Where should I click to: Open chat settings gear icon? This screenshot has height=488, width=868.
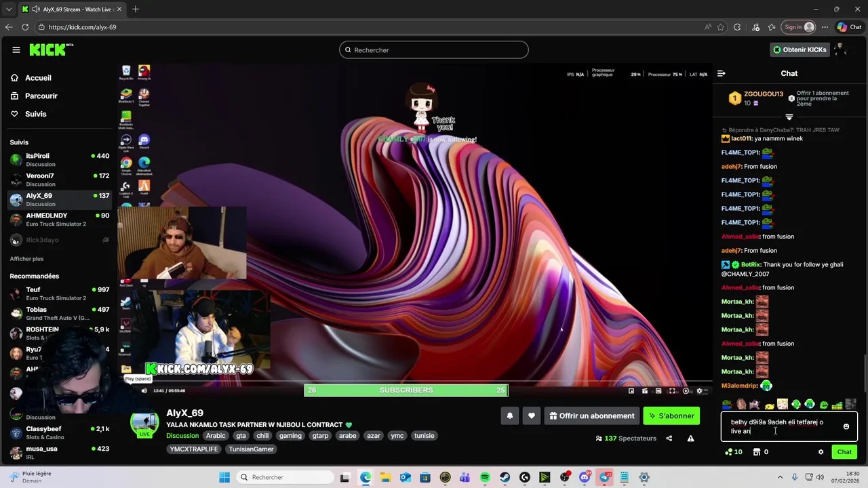(x=821, y=452)
